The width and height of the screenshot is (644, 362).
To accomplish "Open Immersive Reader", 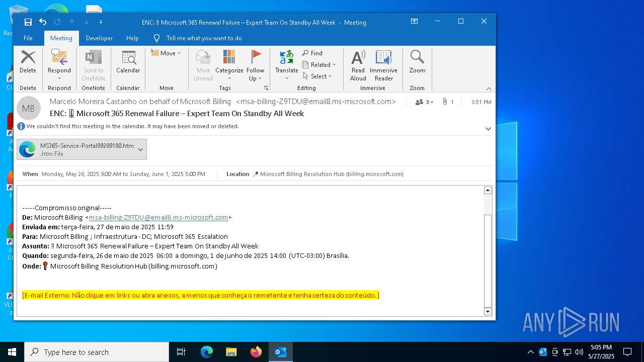I will pos(383,65).
